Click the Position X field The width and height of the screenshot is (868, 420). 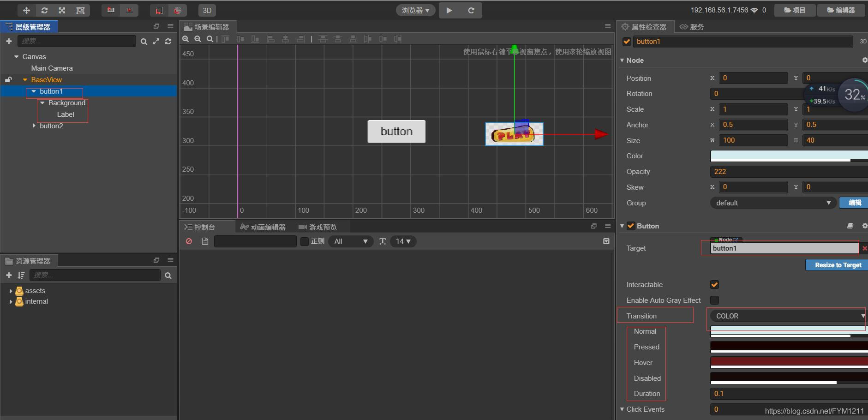(754, 78)
